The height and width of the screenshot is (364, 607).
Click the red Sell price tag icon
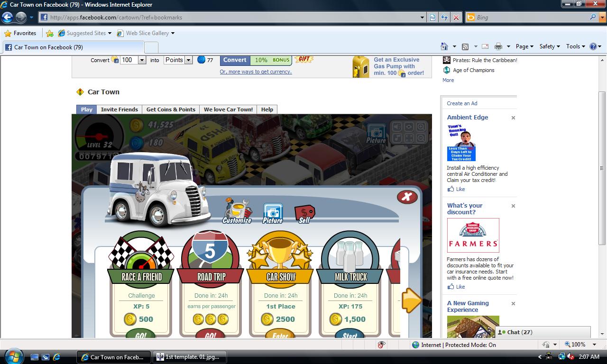[x=304, y=214]
